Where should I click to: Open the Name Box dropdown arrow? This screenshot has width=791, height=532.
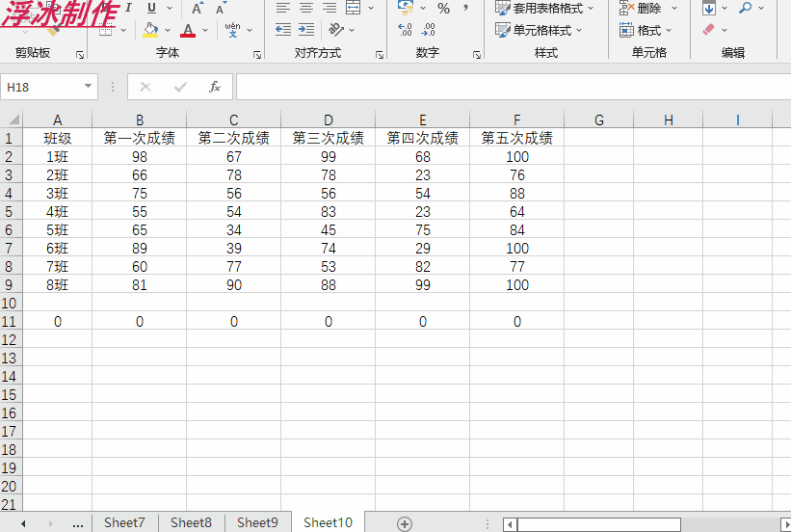(x=89, y=87)
